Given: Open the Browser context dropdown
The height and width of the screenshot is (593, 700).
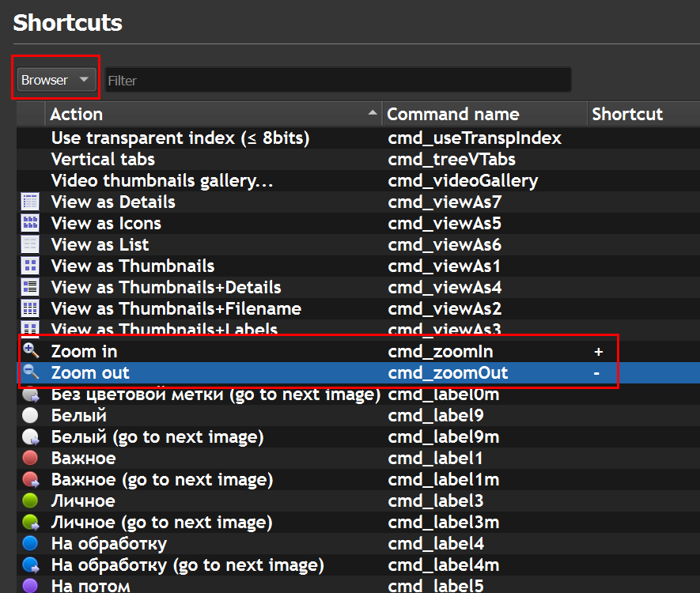Looking at the screenshot, I should pyautogui.click(x=55, y=80).
